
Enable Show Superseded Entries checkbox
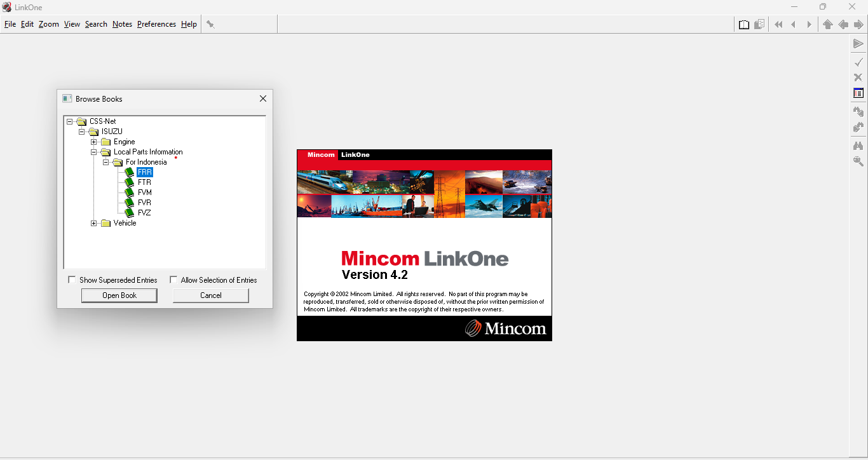point(72,280)
